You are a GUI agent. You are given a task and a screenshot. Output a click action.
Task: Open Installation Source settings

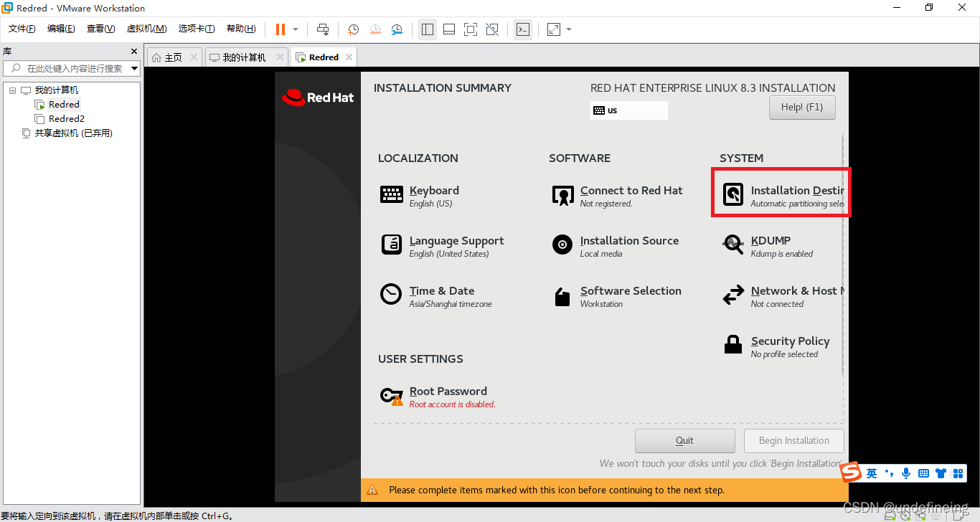coord(616,246)
